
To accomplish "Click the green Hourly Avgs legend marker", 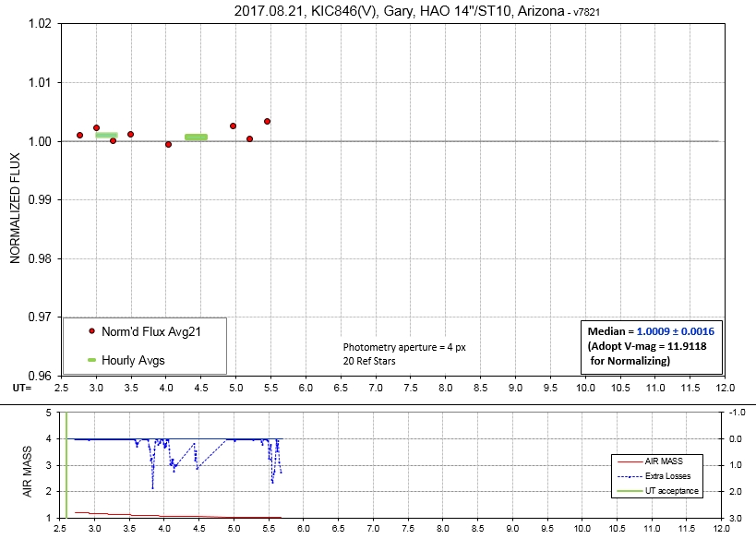I will 91,360.
